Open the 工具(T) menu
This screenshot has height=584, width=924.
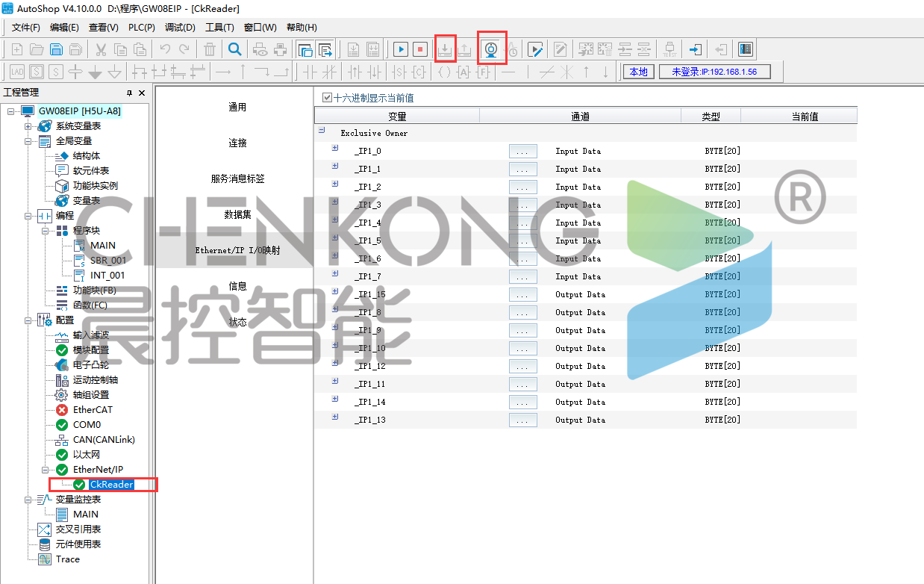coord(219,28)
